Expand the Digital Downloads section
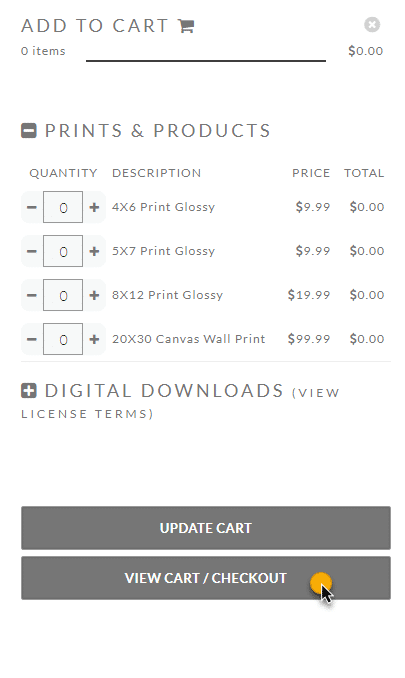This screenshot has width=405, height=678. (x=29, y=390)
